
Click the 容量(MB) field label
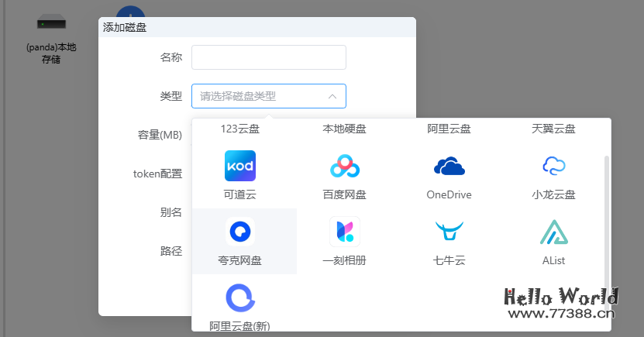click(x=160, y=135)
